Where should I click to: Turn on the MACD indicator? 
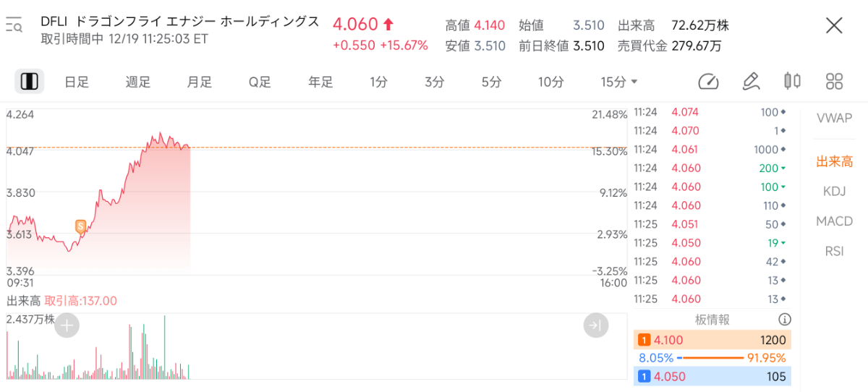point(834,221)
